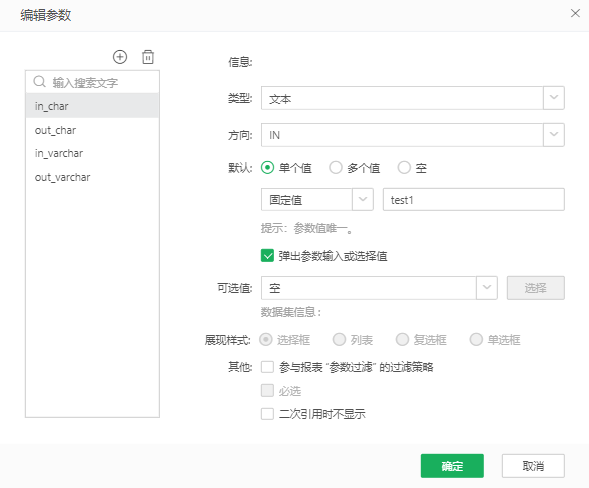Expand the 方向 dropdown showing IN
The width and height of the screenshot is (589, 488).
point(412,135)
